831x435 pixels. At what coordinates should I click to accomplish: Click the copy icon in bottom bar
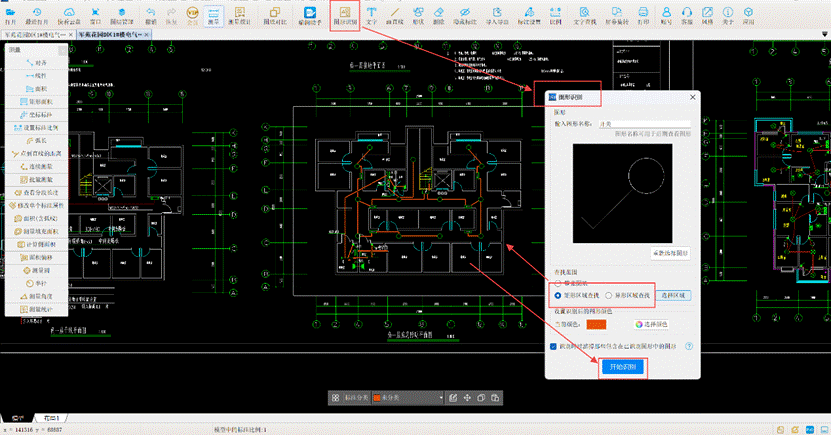(x=481, y=397)
